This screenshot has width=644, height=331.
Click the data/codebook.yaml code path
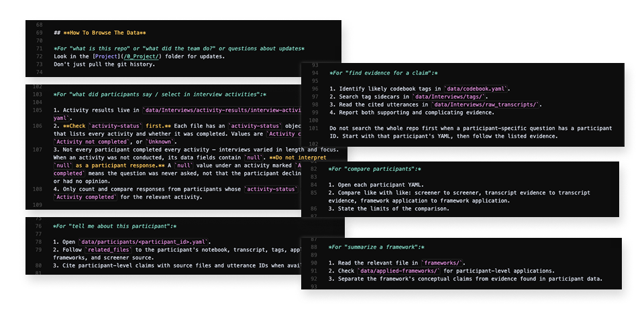pyautogui.click(x=476, y=88)
